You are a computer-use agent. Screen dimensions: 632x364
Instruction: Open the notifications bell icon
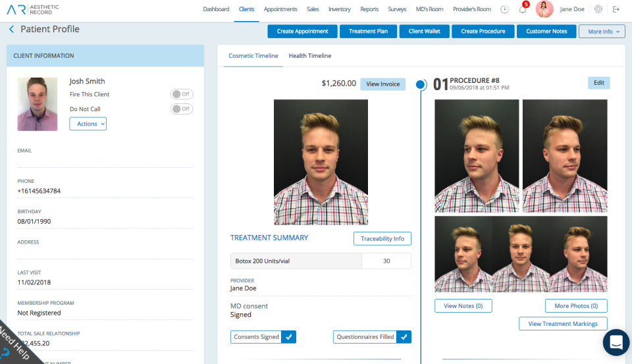[523, 9]
